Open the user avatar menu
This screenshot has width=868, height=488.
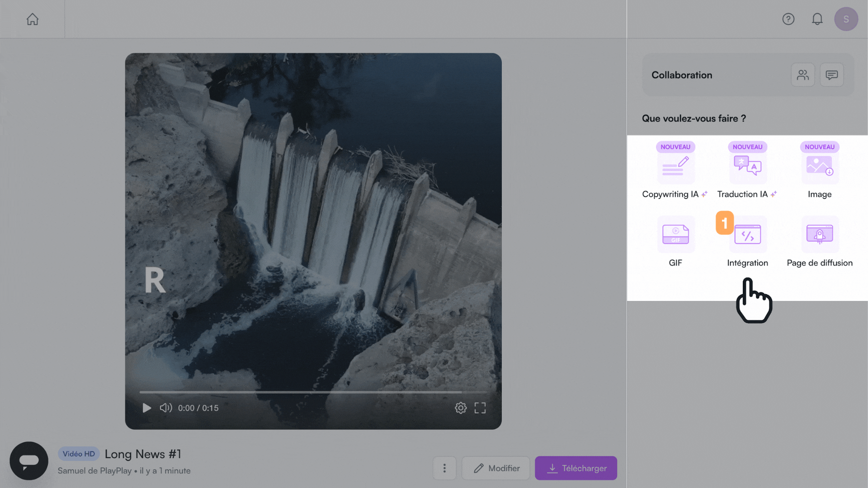[x=846, y=19]
